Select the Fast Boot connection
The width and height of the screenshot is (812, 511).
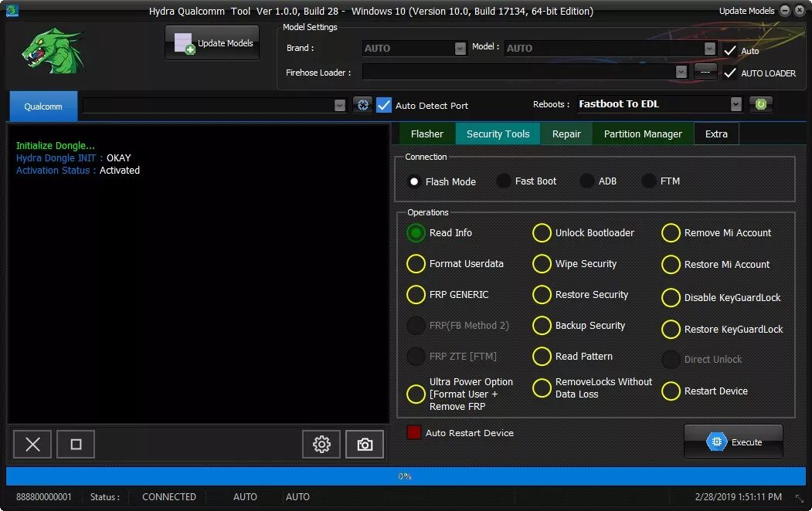click(x=504, y=181)
